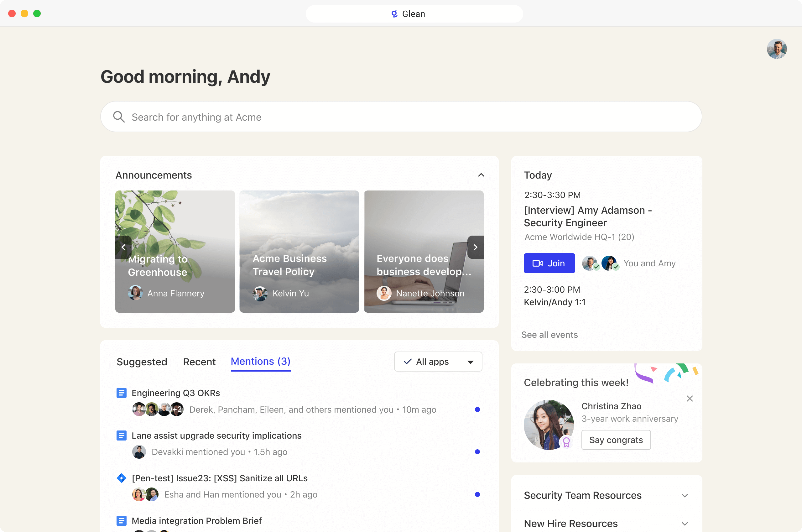802x532 pixels.
Task: Collapse the Announcements section
Action: coord(481,175)
